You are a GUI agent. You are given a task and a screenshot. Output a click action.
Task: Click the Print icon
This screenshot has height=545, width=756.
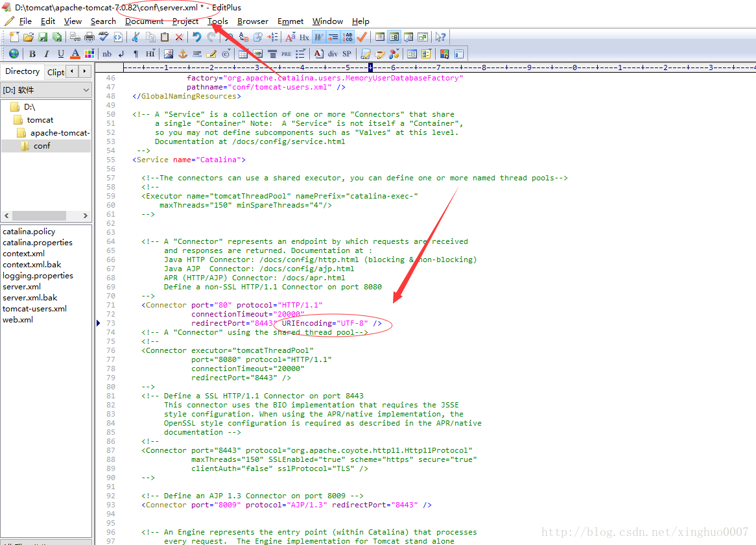coord(89,37)
